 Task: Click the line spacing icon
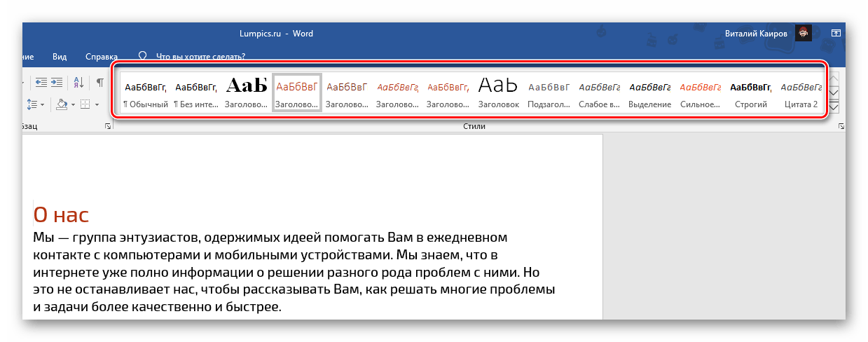pyautogui.click(x=31, y=104)
